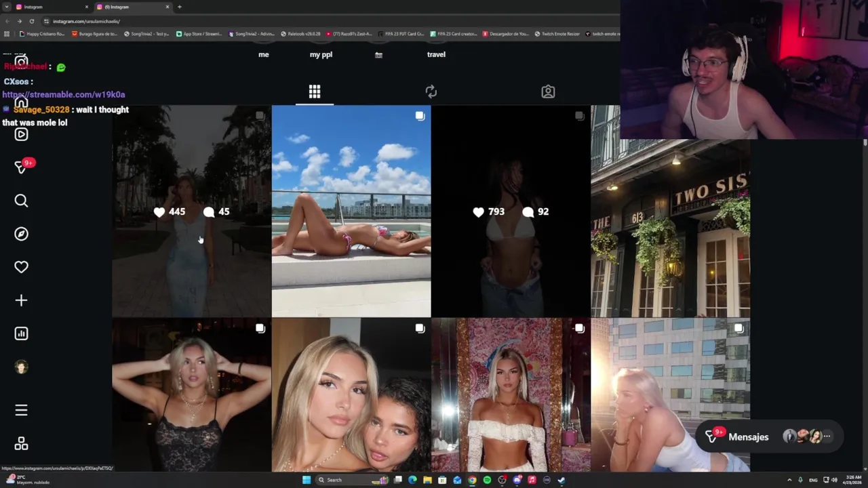The width and height of the screenshot is (868, 488).
Task: Open the Mensajes floating messages button
Action: 768,436
